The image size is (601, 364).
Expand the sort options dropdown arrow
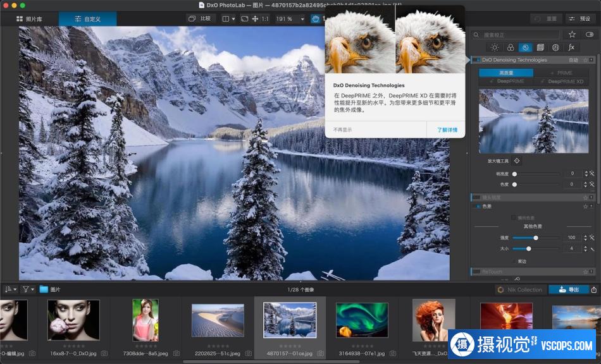pyautogui.click(x=15, y=289)
